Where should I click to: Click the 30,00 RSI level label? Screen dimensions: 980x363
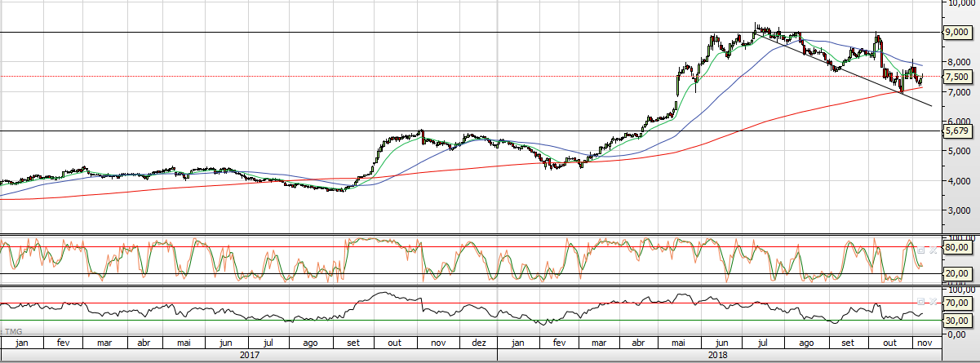(x=956, y=320)
